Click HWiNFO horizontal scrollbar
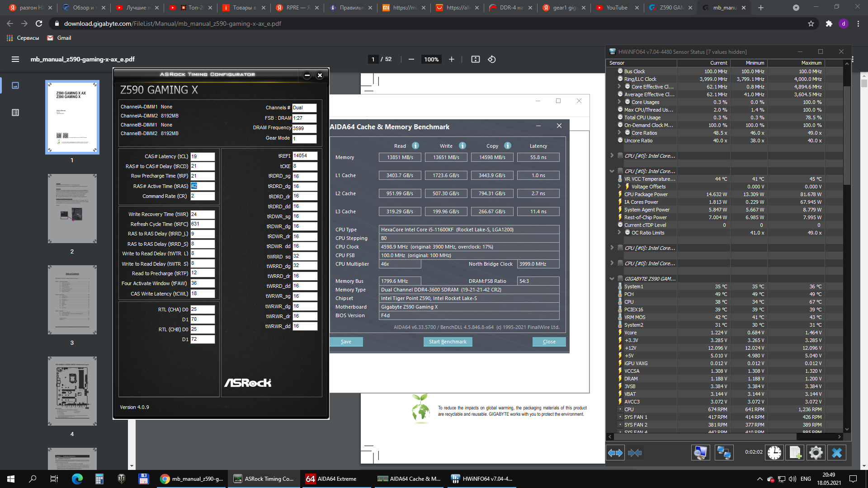The width and height of the screenshot is (868, 488). [705, 436]
